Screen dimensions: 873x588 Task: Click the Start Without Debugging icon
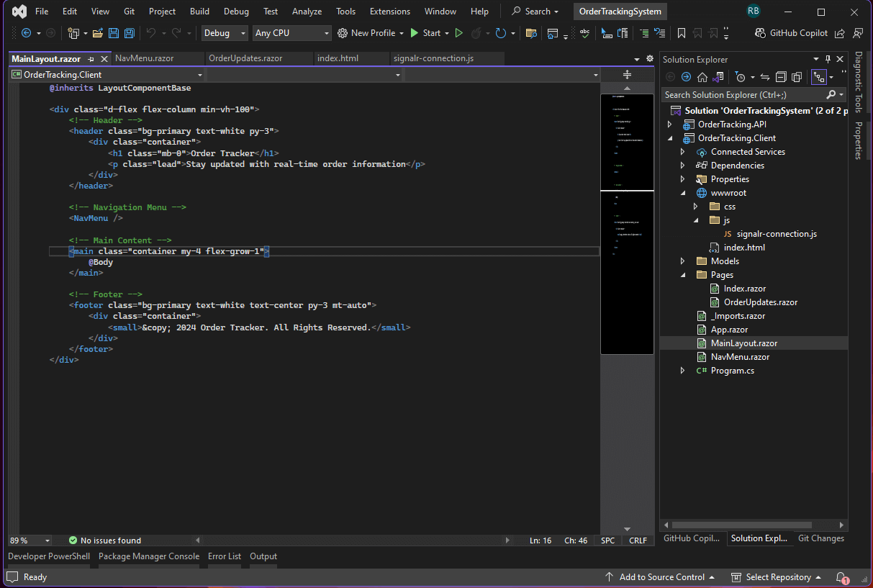[x=458, y=33]
